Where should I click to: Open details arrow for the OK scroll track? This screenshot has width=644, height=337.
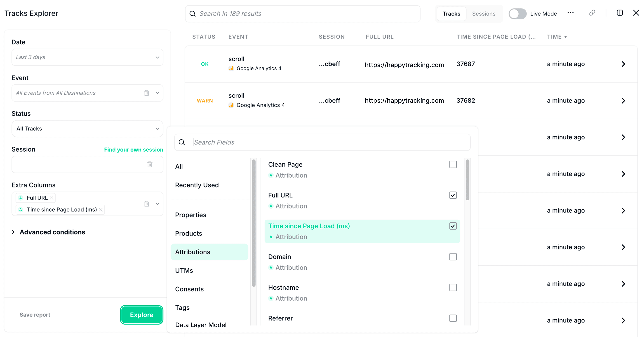(x=623, y=64)
